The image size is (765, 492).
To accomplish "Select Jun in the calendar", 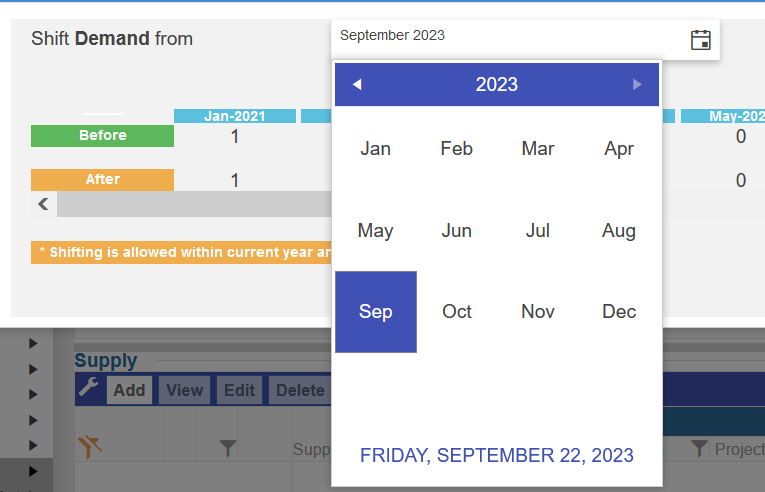I will point(457,231).
